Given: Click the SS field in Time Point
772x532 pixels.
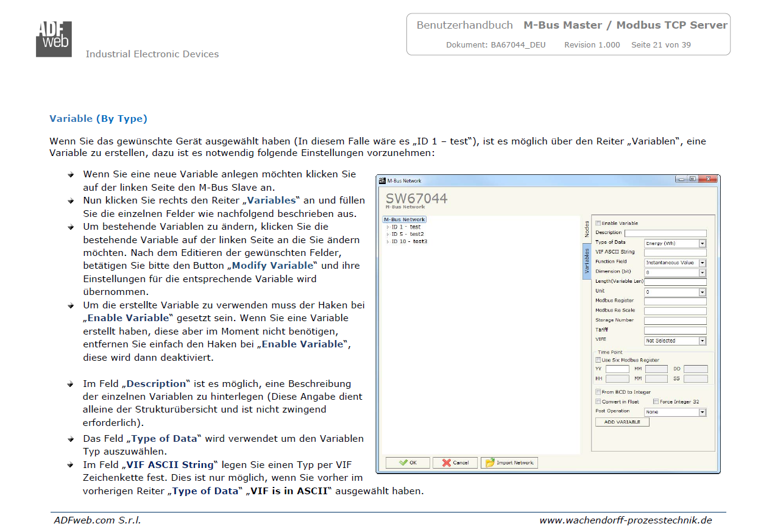Looking at the screenshot, I should [x=696, y=379].
